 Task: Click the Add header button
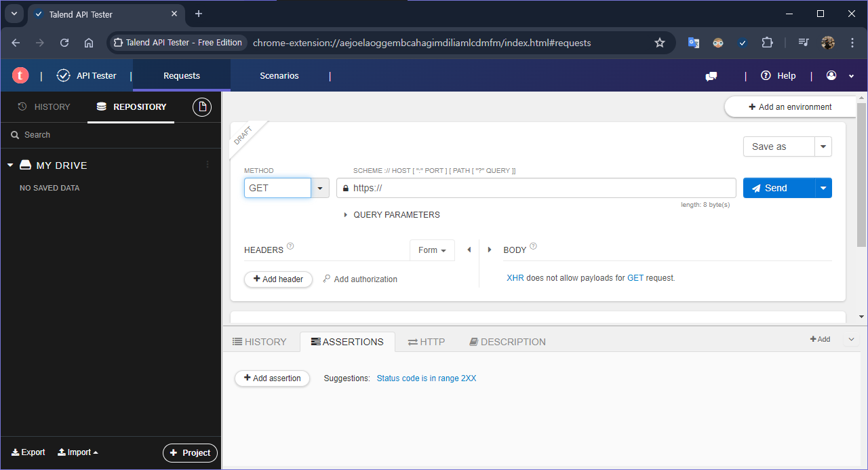[x=278, y=279]
